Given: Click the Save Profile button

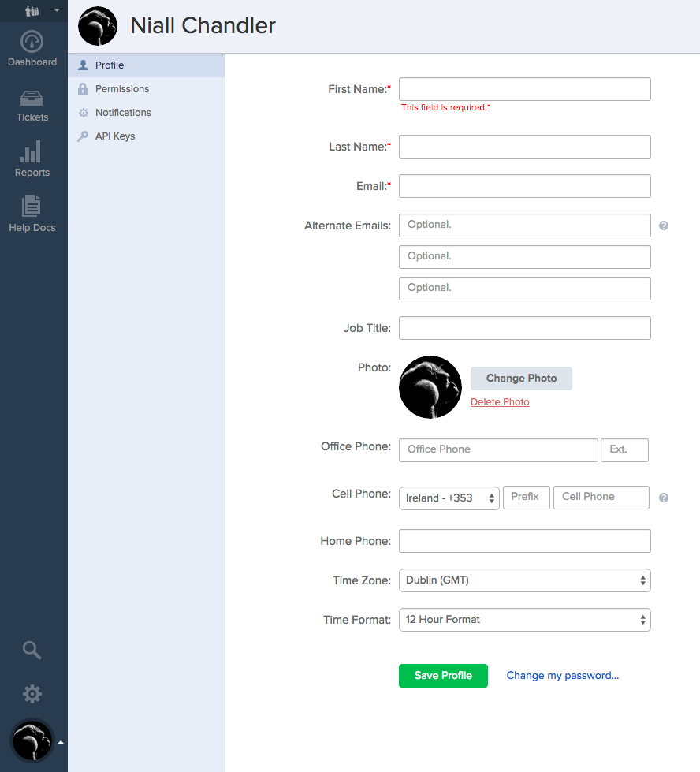Looking at the screenshot, I should (x=443, y=676).
